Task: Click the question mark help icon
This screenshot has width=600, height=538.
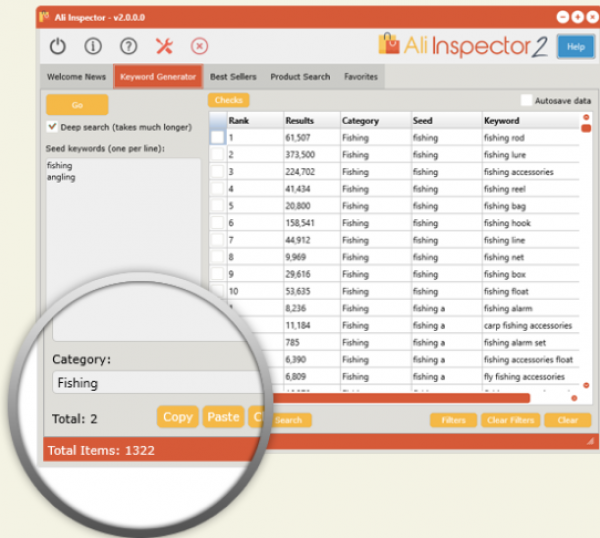Action: pyautogui.click(x=128, y=46)
